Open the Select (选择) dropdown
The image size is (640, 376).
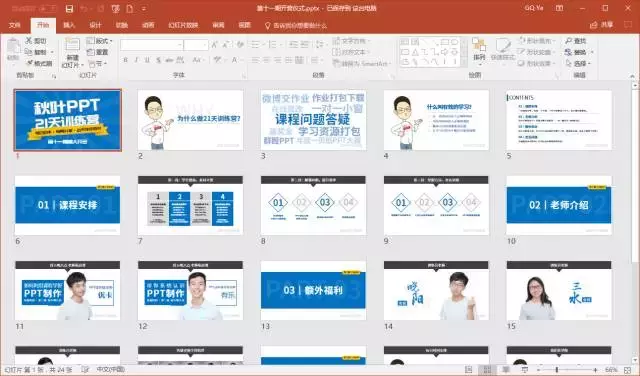(578, 64)
